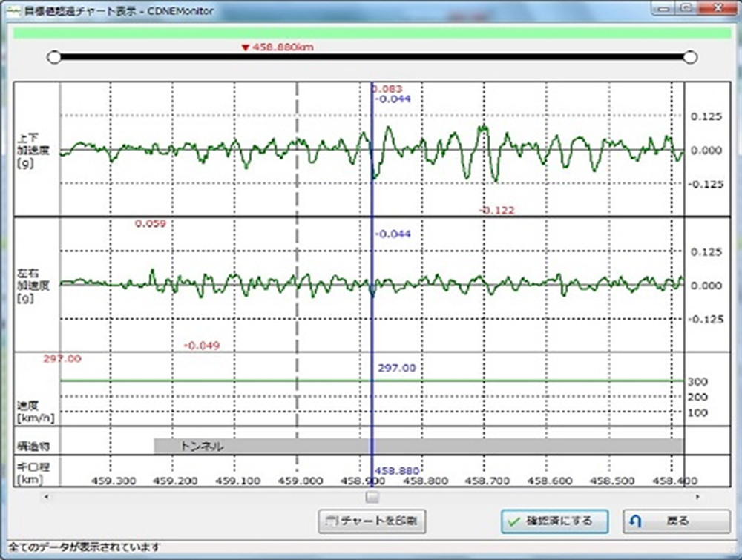Close the chart window
Screen dimensions: 742x560
click(x=717, y=8)
